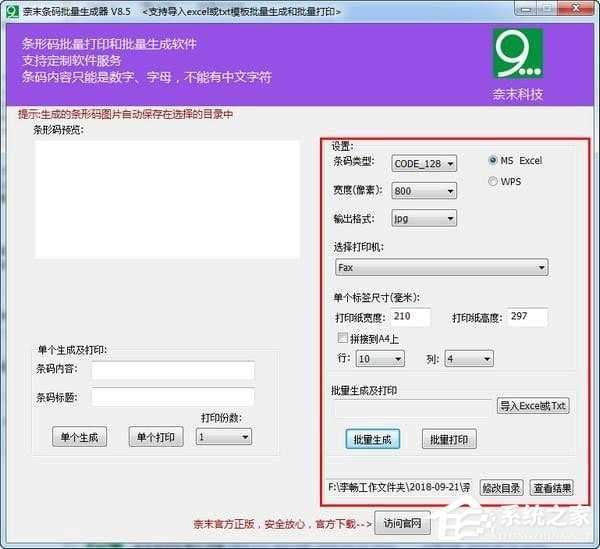This screenshot has height=549, width=600.
Task: Open the 宽度(像素) 800 dropdown
Action: click(424, 191)
